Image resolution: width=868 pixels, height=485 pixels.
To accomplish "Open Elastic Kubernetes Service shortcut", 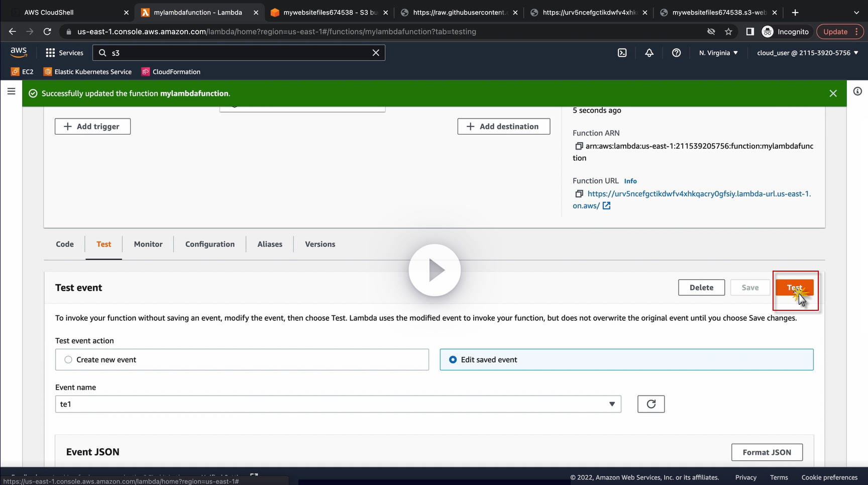I will pyautogui.click(x=88, y=72).
